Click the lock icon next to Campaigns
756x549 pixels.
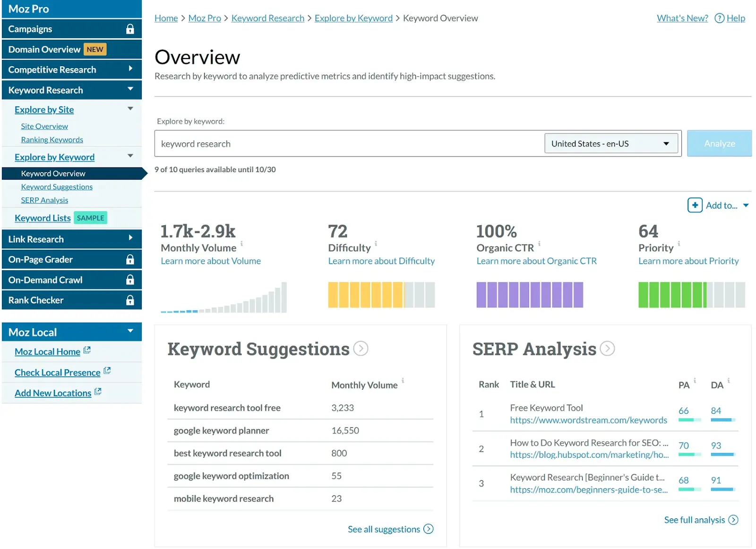tap(131, 28)
